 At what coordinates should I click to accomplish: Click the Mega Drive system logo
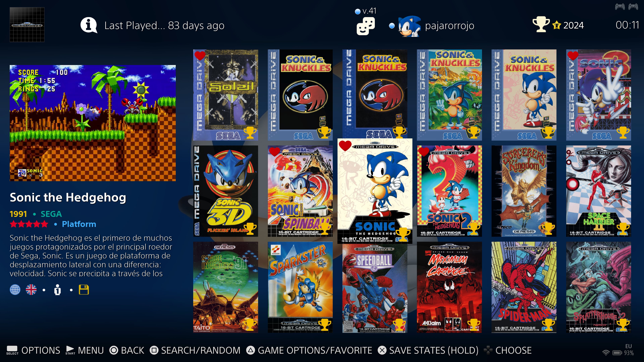(x=27, y=24)
